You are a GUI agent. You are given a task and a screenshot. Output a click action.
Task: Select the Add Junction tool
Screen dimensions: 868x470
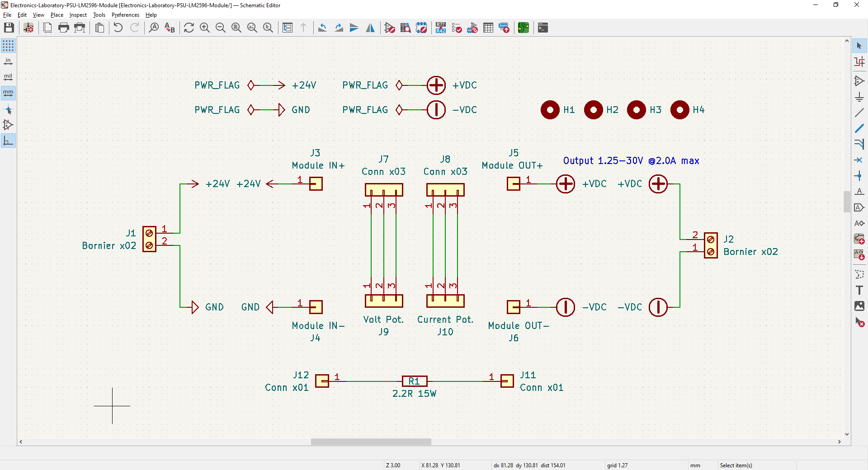[859, 176]
